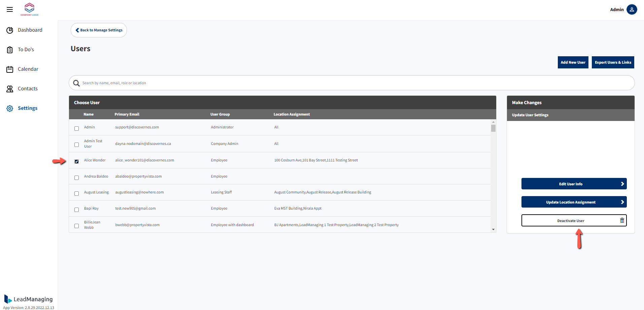The image size is (644, 310).
Task: Click the App Version text
Action: tap(29, 308)
